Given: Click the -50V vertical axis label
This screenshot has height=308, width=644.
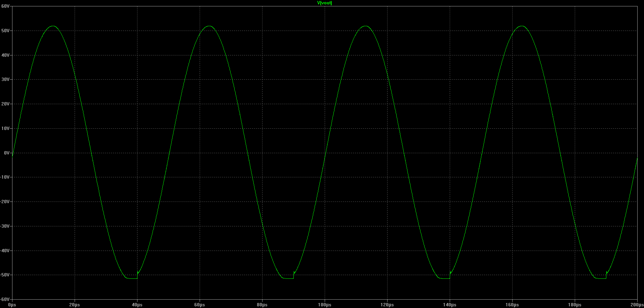Looking at the screenshot, I should click(5, 275).
